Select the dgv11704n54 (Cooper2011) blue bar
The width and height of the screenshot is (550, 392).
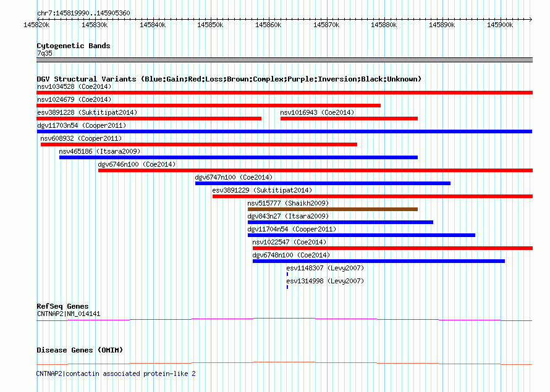[362, 235]
